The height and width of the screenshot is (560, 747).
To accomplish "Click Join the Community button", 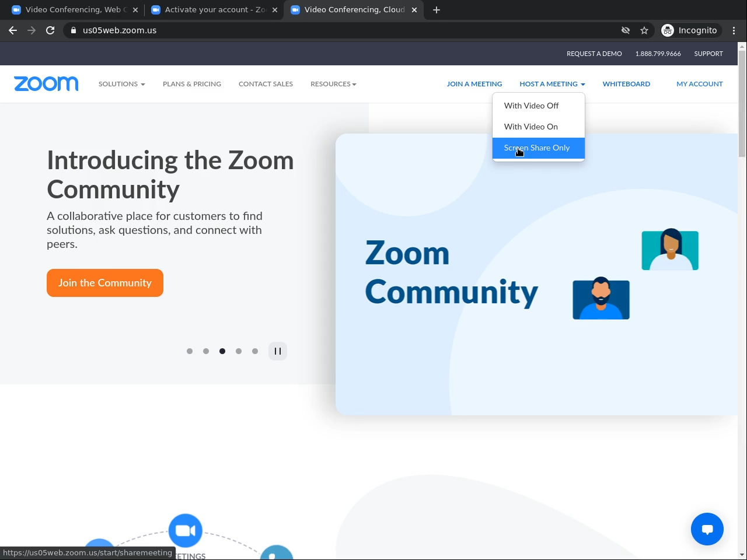I will [105, 283].
